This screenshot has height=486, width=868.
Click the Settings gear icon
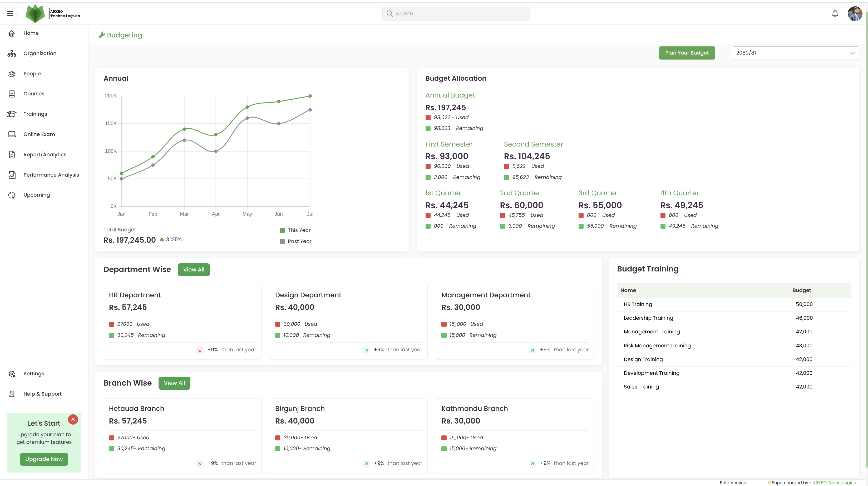click(12, 374)
